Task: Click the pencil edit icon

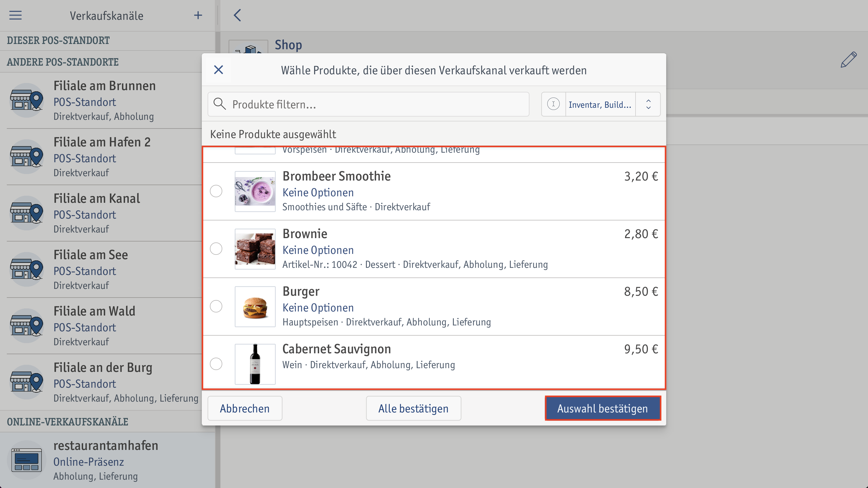Action: (848, 60)
